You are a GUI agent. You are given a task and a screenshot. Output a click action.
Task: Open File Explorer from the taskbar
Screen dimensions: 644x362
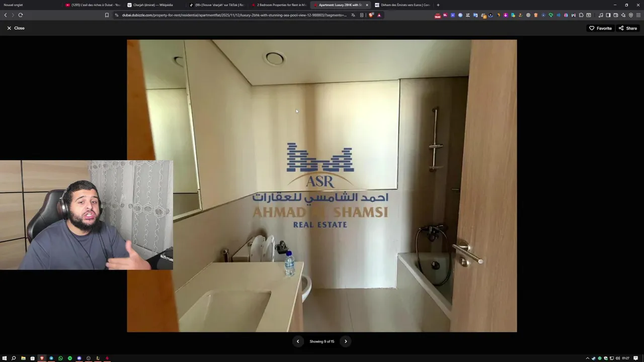pos(23,358)
